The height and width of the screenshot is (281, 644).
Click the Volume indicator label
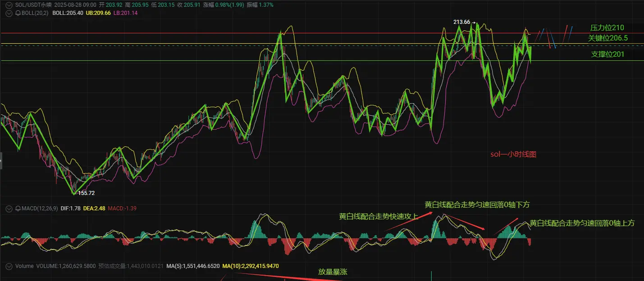click(x=24, y=266)
